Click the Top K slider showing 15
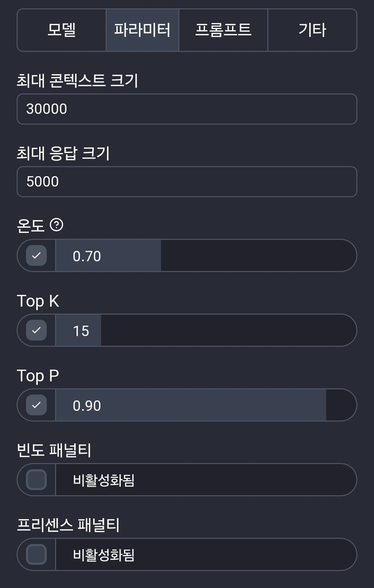Screen dimensions: 374x588 pyautogui.click(x=206, y=330)
